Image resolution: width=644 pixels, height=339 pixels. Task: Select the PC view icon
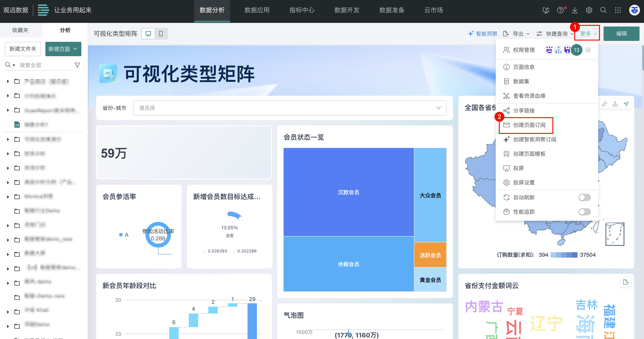pyautogui.click(x=148, y=33)
